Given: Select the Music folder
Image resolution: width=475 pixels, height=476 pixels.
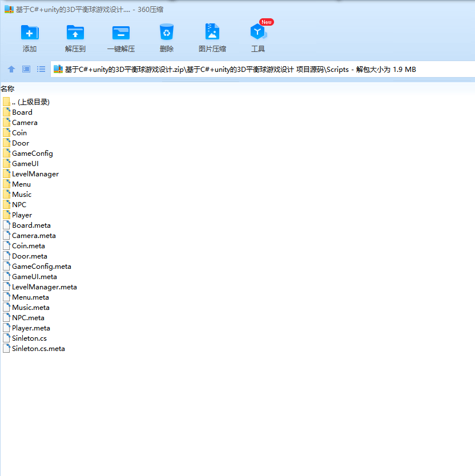Looking at the screenshot, I should 17,195.
